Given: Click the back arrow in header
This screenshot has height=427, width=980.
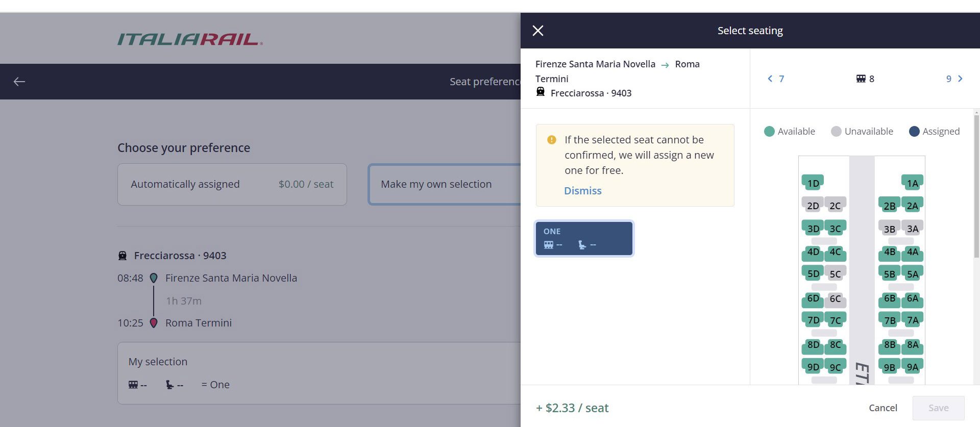Looking at the screenshot, I should 19,82.
